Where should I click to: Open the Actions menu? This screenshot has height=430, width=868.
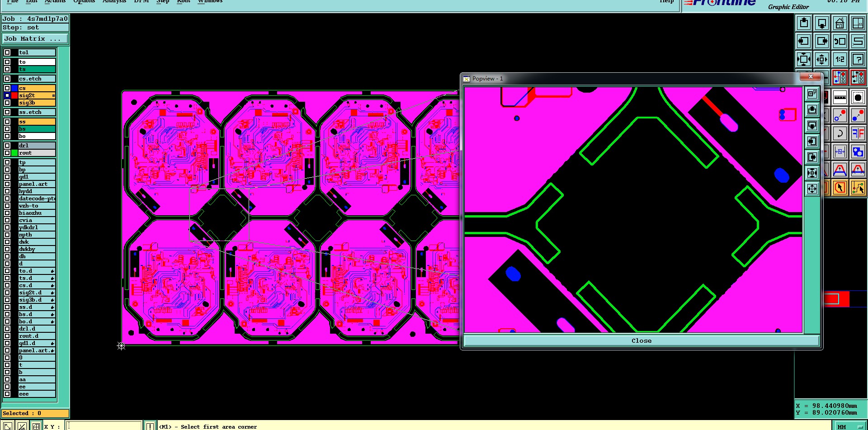55,1
